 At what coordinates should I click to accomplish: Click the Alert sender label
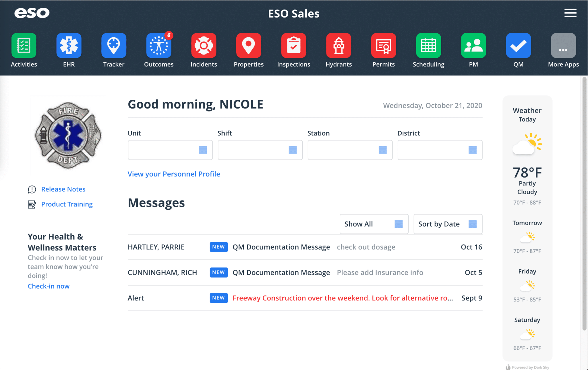136,298
